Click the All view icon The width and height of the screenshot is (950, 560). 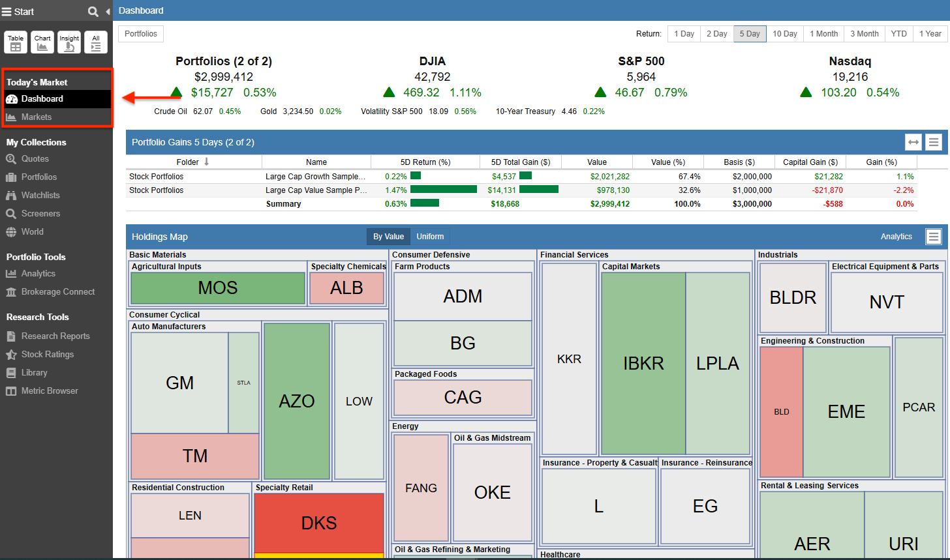(95, 42)
